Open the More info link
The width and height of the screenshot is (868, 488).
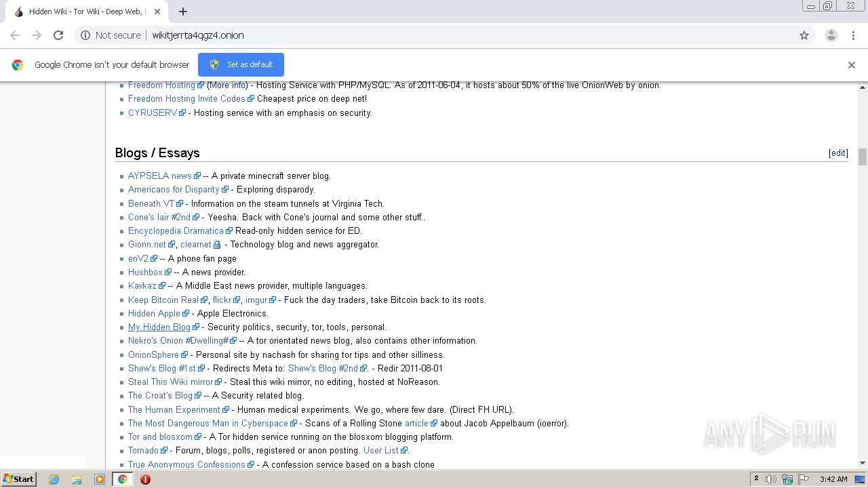pos(227,85)
